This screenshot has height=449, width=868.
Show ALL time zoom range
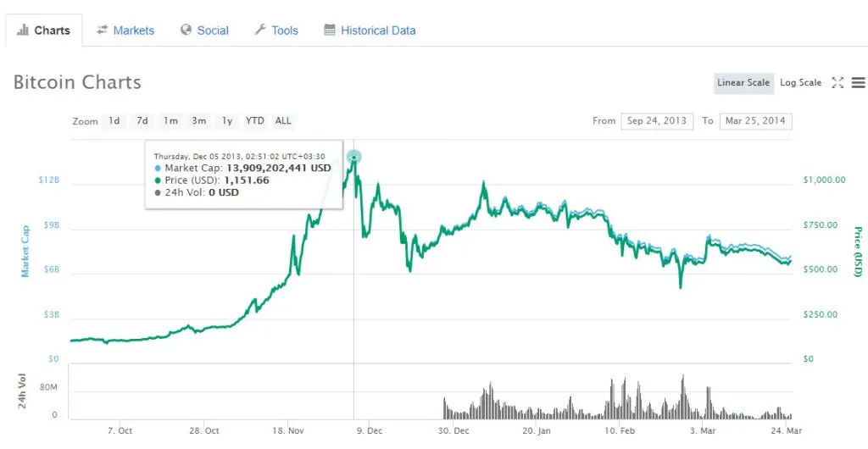[283, 121]
